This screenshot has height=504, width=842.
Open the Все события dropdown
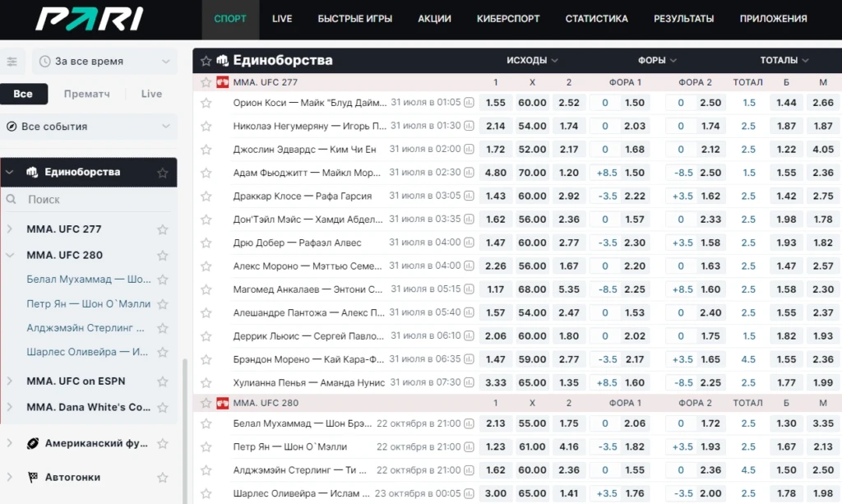click(x=89, y=127)
